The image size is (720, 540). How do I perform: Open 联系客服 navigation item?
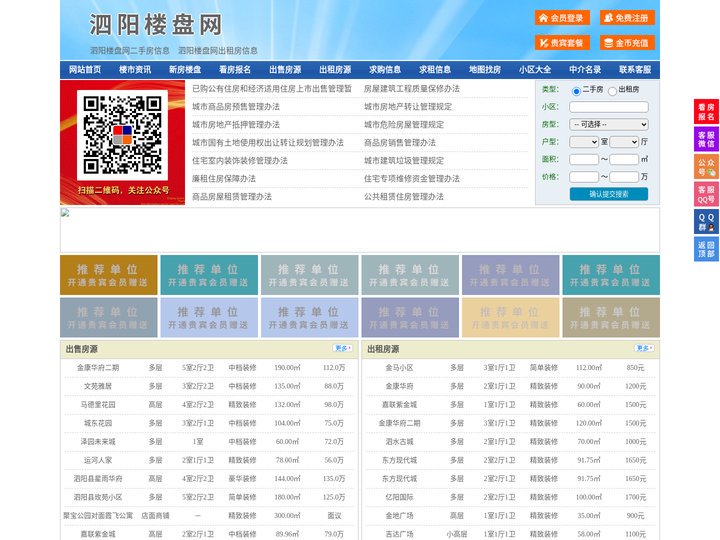(x=635, y=70)
